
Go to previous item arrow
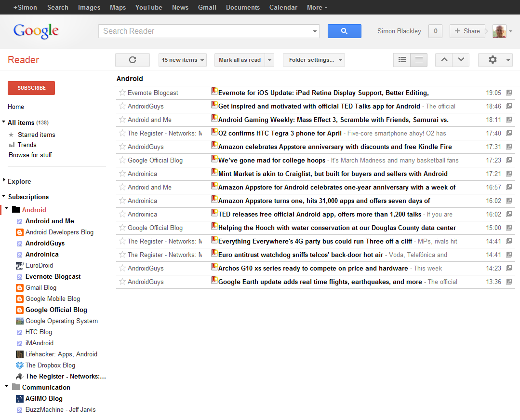[444, 60]
